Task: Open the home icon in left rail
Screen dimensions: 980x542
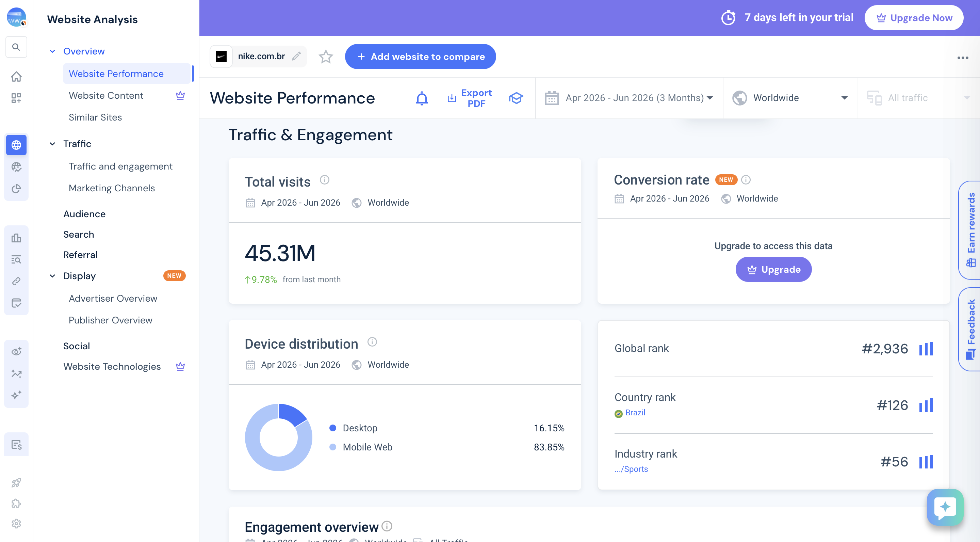Action: 16,77
